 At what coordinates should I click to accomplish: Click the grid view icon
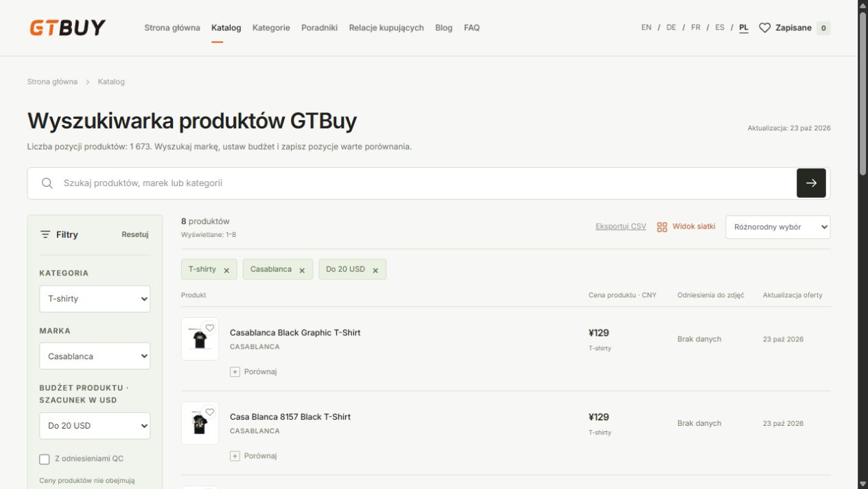point(662,227)
